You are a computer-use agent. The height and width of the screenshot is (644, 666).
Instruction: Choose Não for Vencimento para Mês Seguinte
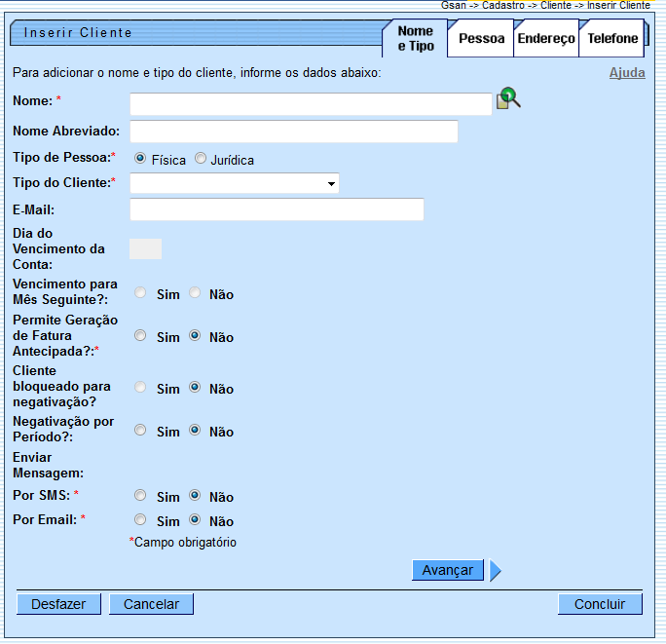[x=195, y=292]
